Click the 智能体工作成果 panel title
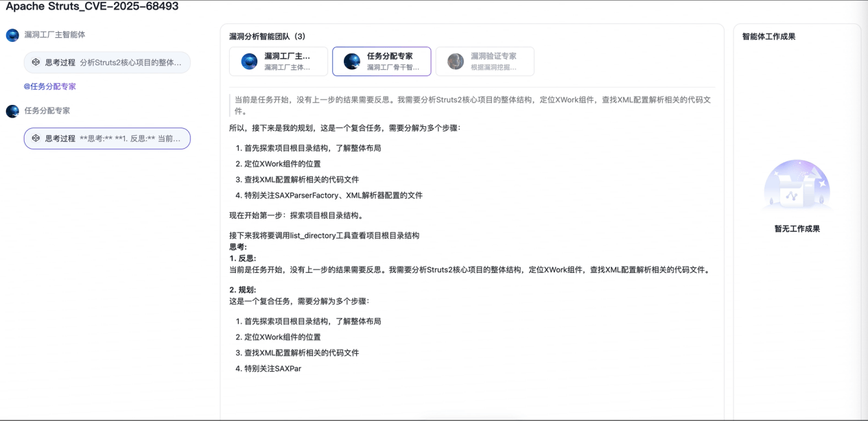This screenshot has height=421, width=868. (769, 36)
